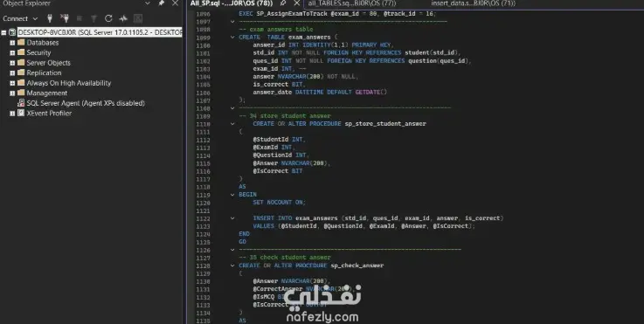
Task: Click the Replication folder icon
Action: (21, 72)
